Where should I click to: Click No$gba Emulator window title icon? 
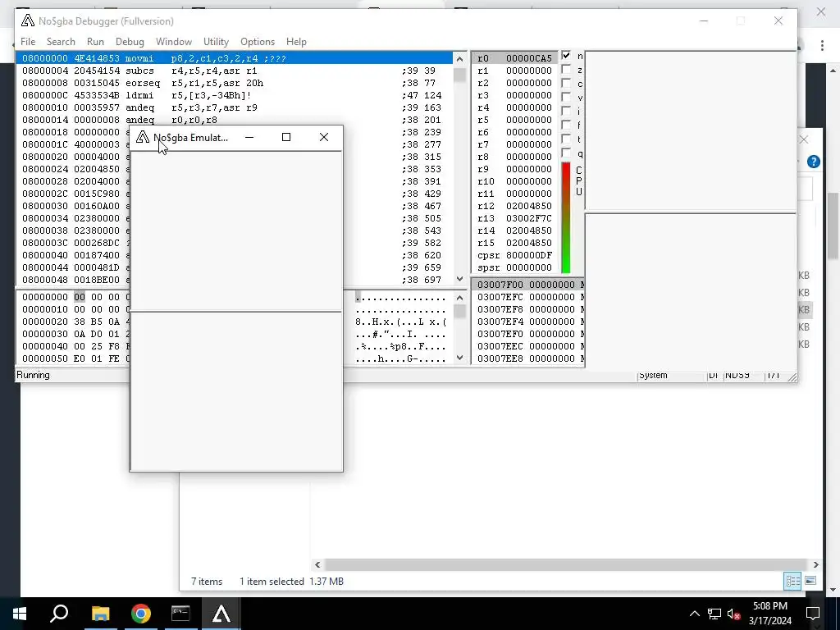tap(143, 137)
